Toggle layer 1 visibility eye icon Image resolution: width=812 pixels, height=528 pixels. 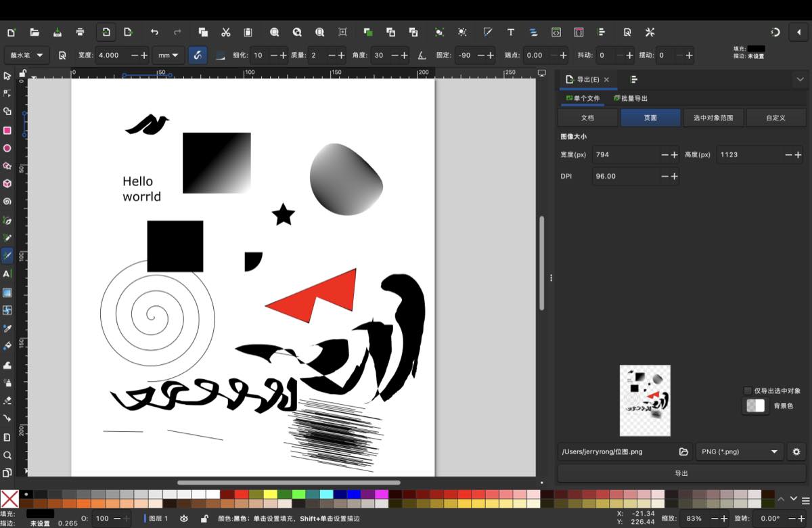click(x=184, y=519)
